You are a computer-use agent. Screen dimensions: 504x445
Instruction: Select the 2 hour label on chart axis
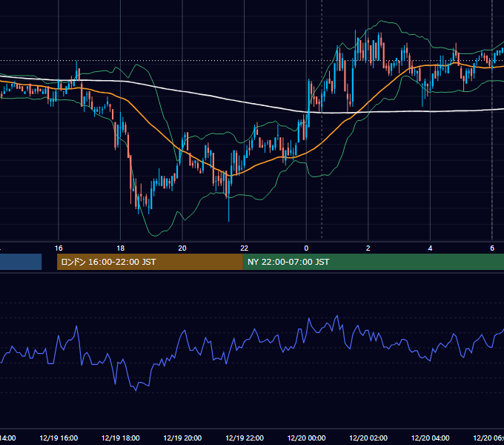[368, 248]
